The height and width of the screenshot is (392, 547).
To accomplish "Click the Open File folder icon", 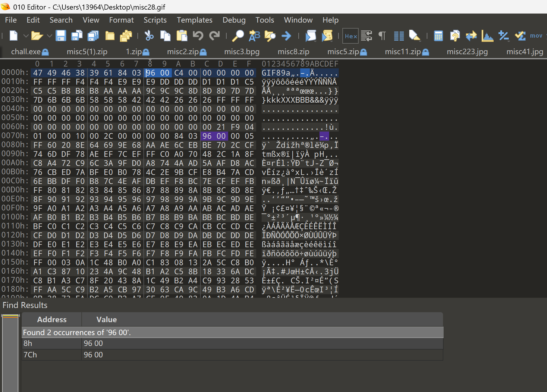I will pyautogui.click(x=37, y=36).
